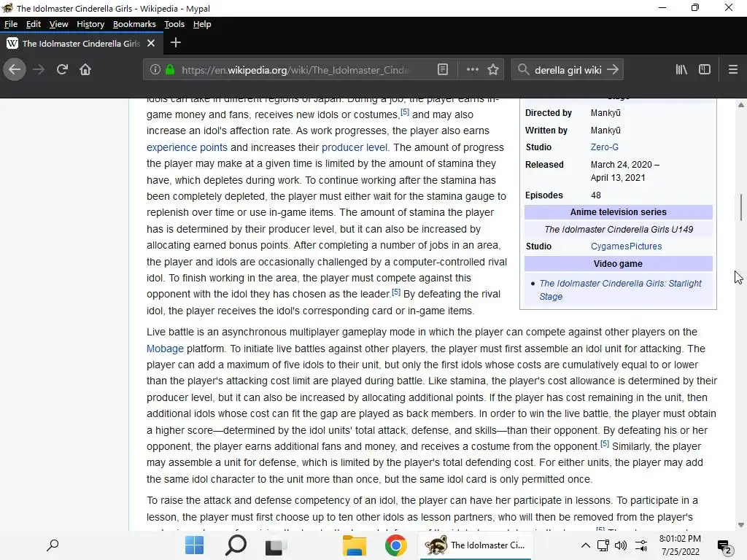The height and width of the screenshot is (560, 747).
Task: Follow the experience points link
Action: [x=187, y=147]
